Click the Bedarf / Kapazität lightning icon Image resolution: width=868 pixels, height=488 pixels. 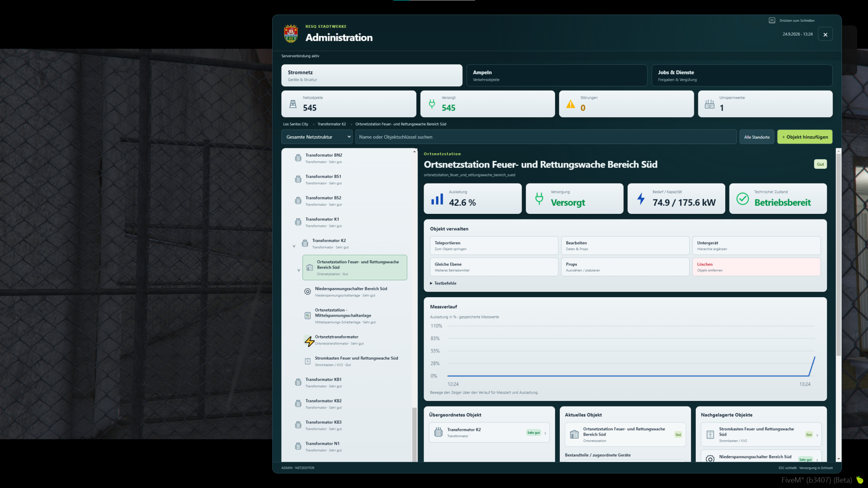click(641, 199)
